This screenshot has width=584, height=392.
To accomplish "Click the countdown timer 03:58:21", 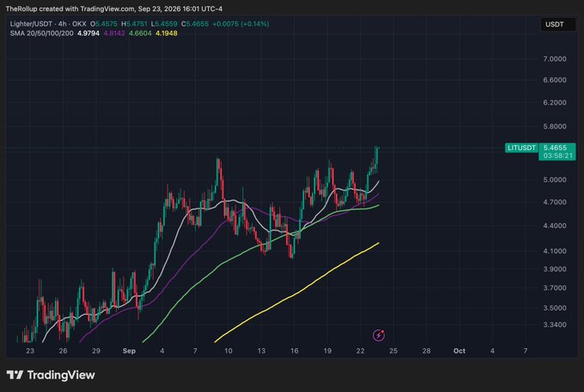I will coord(557,156).
